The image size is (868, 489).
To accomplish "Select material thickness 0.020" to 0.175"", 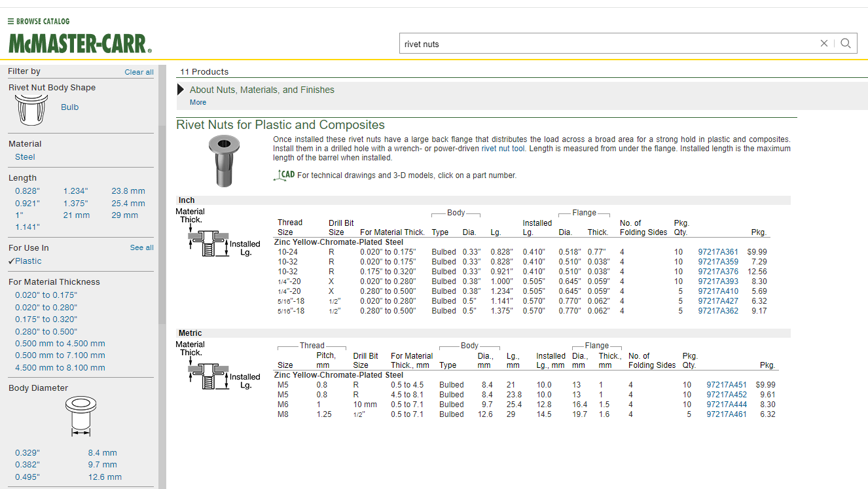I will 46,295.
